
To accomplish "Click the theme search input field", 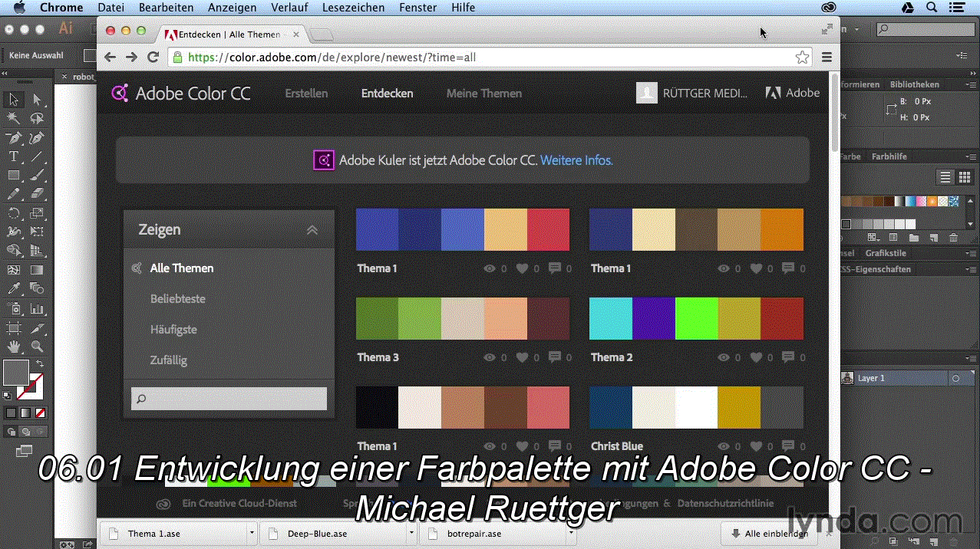I will [x=229, y=399].
